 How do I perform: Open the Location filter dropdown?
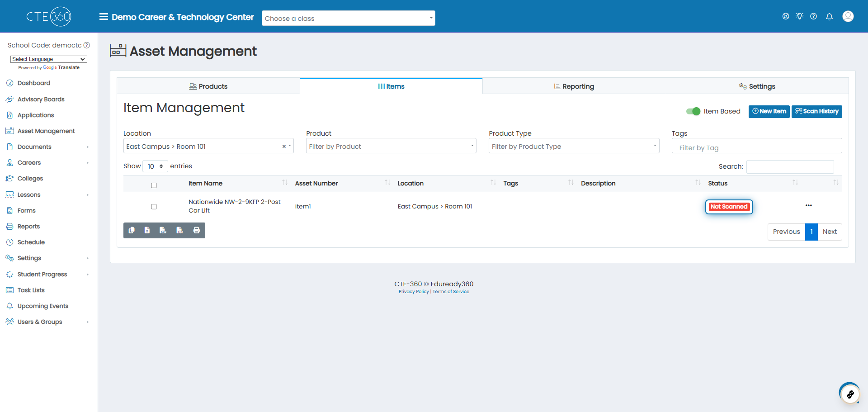click(208, 146)
